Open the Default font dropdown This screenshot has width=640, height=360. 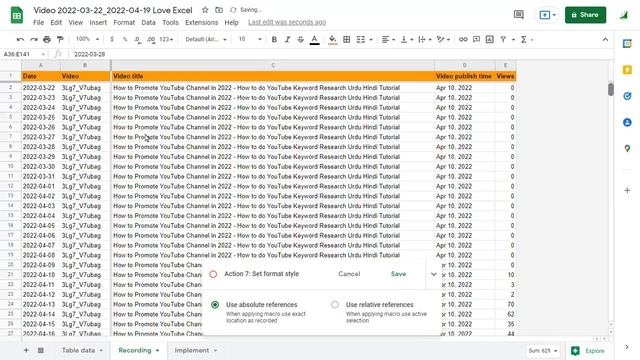point(206,40)
